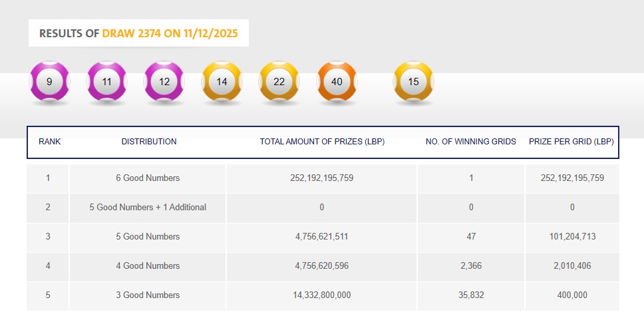Select the DISTRIBUTION column header

pyautogui.click(x=149, y=142)
